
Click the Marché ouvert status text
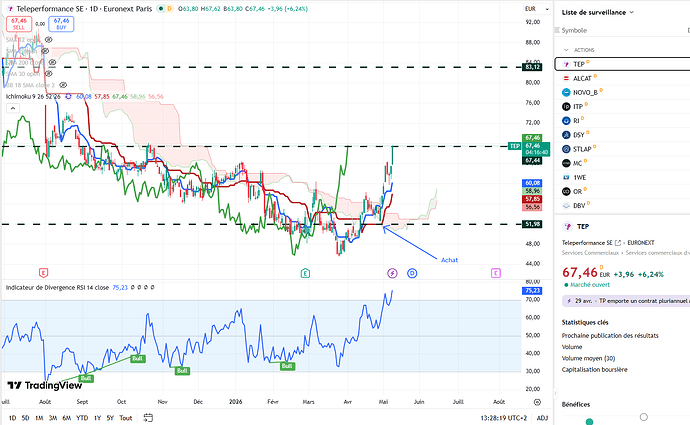[590, 285]
